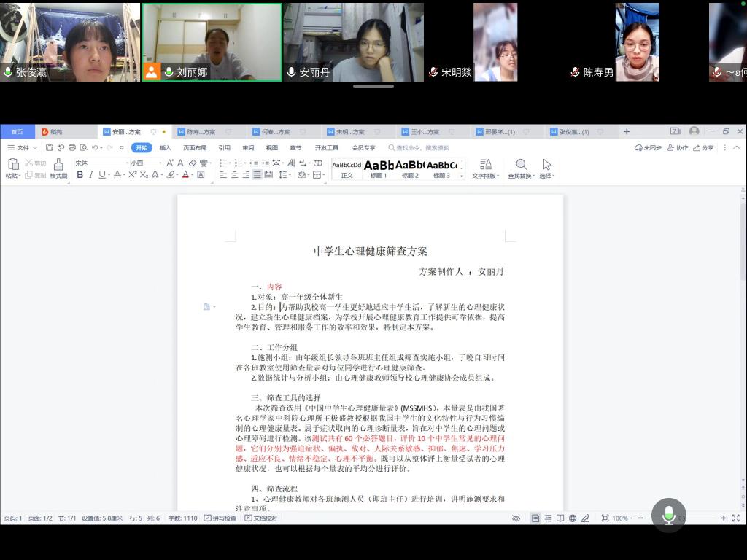Open the text layout (文字排版) tool

click(485, 168)
